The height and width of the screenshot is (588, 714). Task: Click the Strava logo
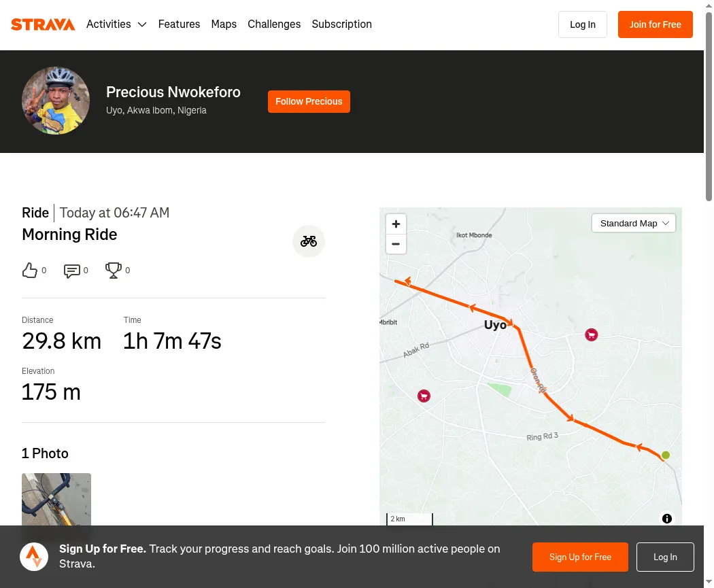pyautogui.click(x=43, y=24)
